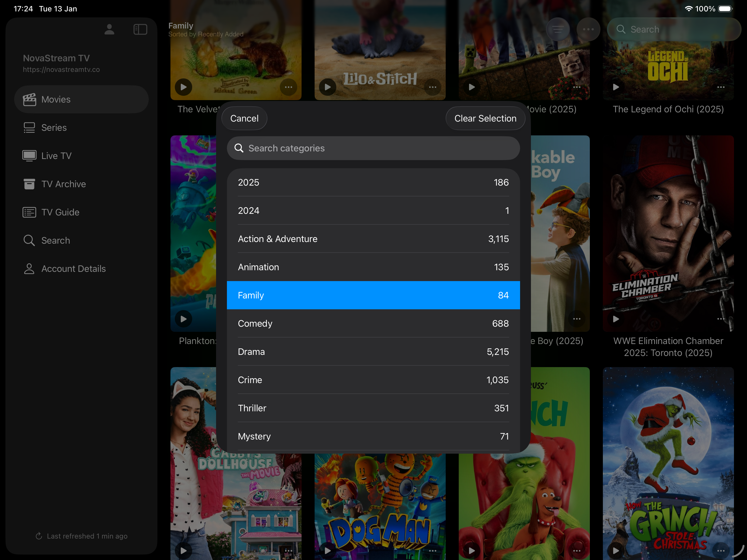Click the refresh icon beside Last refreshed
Image resolution: width=747 pixels, height=560 pixels.
tap(39, 536)
